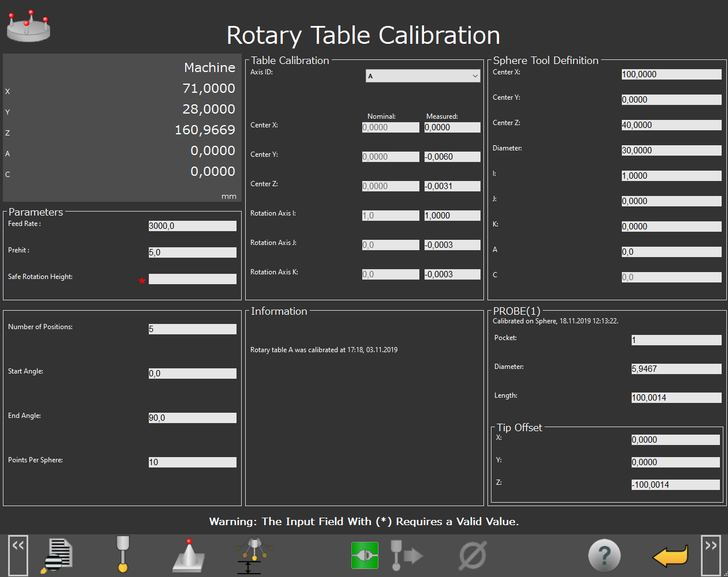The width and height of the screenshot is (728, 577).
Task: Select the sphere tool calibration icon
Action: pyautogui.click(x=188, y=556)
